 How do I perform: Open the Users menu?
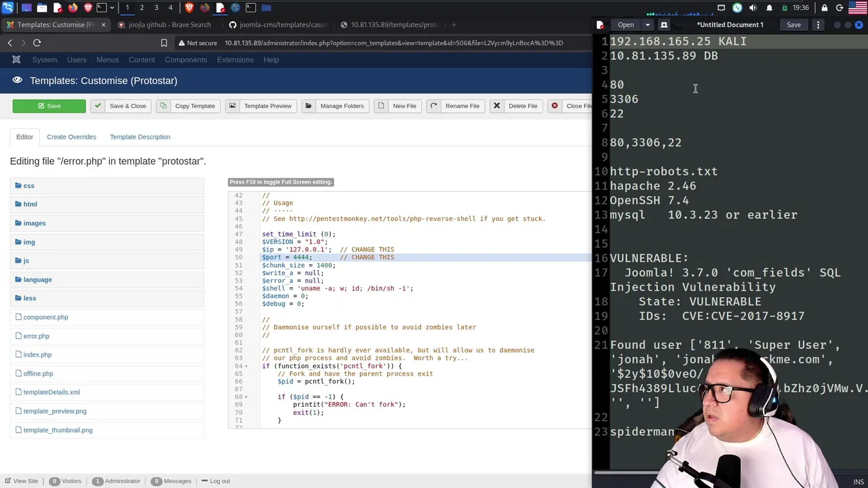coord(77,60)
